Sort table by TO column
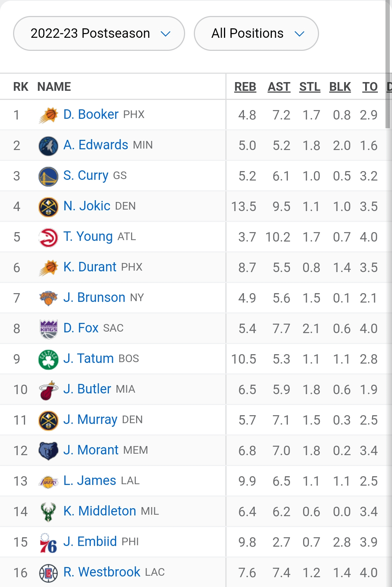 [x=370, y=87]
